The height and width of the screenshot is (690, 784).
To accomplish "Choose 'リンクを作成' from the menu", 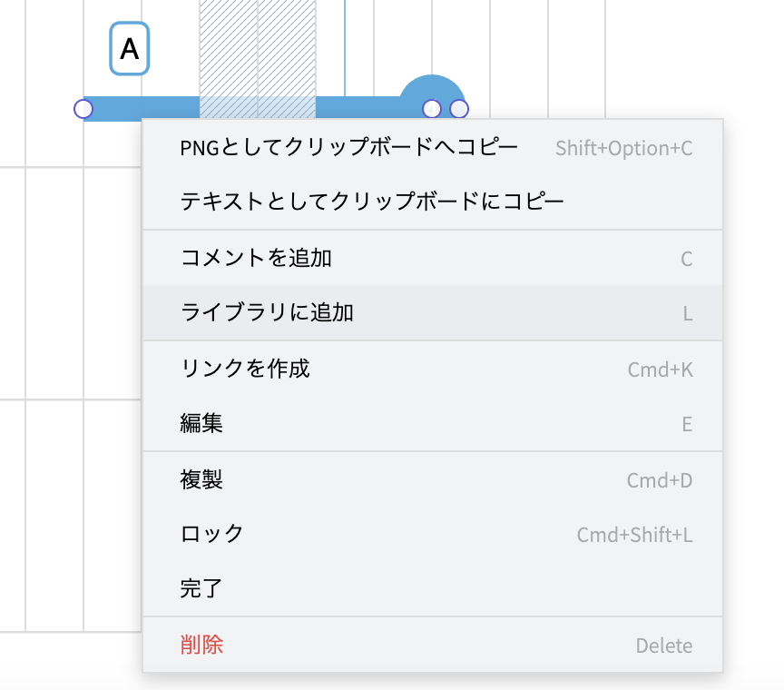I will 245,369.
